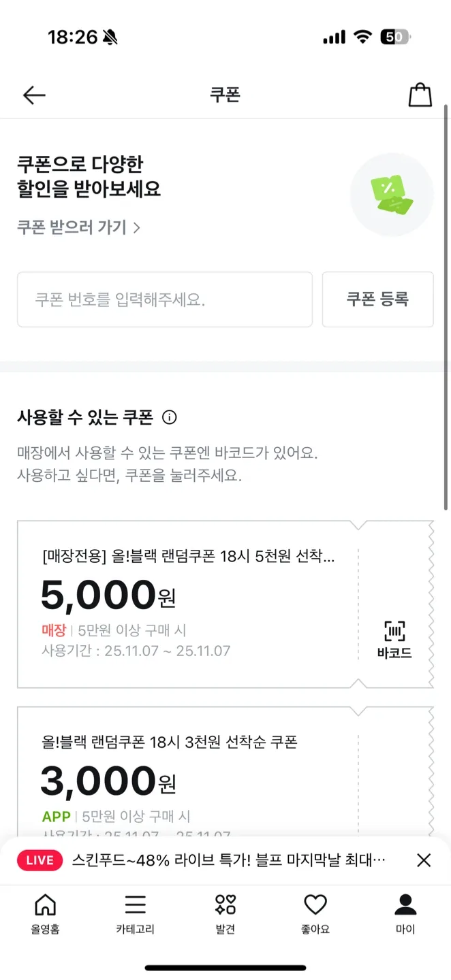Follow the 쿠폰 받으러 가기 link
The width and height of the screenshot is (451, 980).
click(78, 227)
